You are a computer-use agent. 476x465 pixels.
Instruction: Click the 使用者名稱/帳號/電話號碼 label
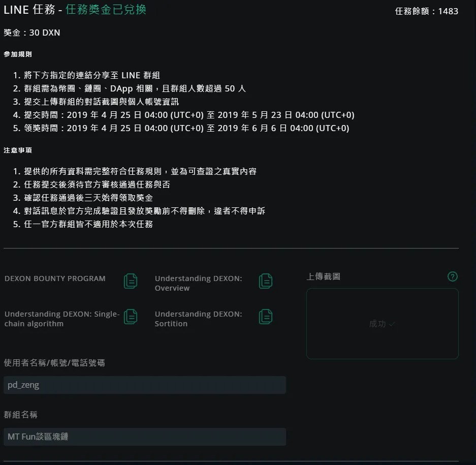54,363
